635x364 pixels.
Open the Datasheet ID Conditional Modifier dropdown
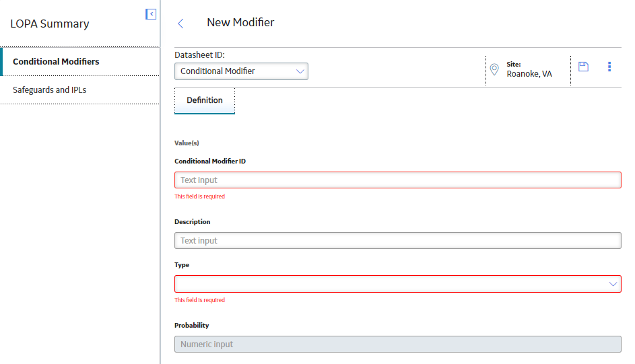click(241, 71)
